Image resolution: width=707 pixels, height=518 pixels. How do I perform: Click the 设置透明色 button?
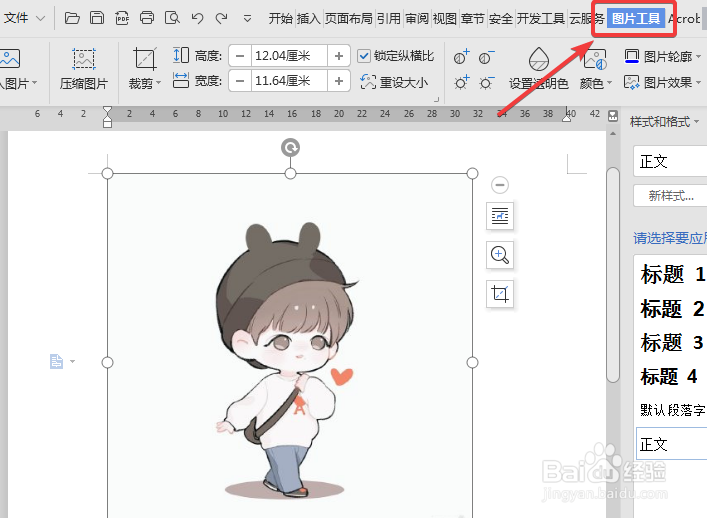click(538, 69)
